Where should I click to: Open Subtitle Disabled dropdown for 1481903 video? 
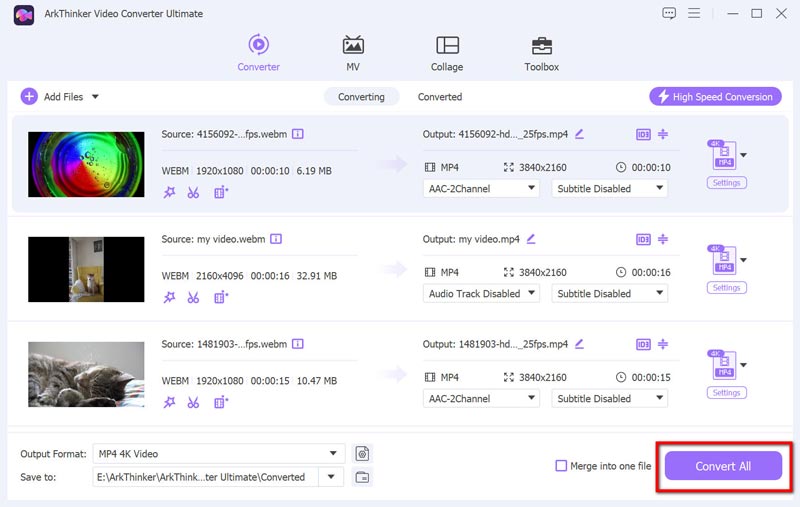point(610,399)
